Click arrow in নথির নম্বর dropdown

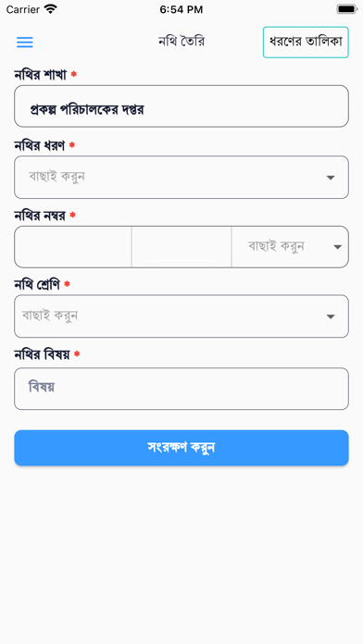337,247
